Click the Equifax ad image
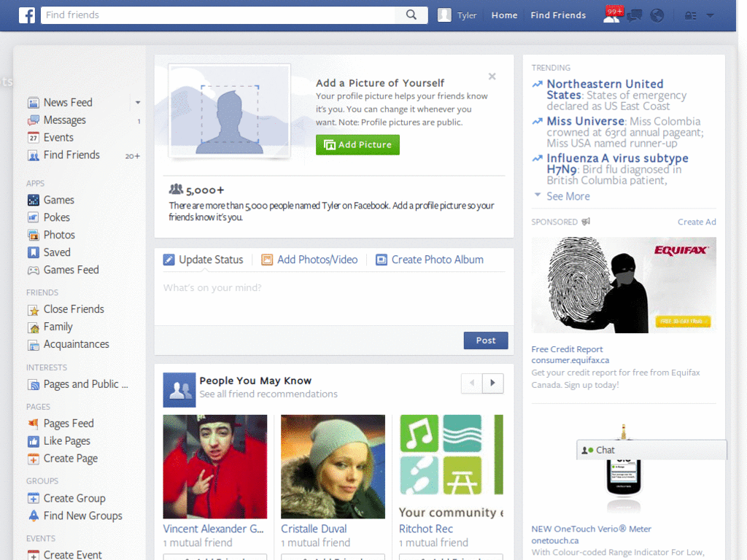 tap(624, 285)
